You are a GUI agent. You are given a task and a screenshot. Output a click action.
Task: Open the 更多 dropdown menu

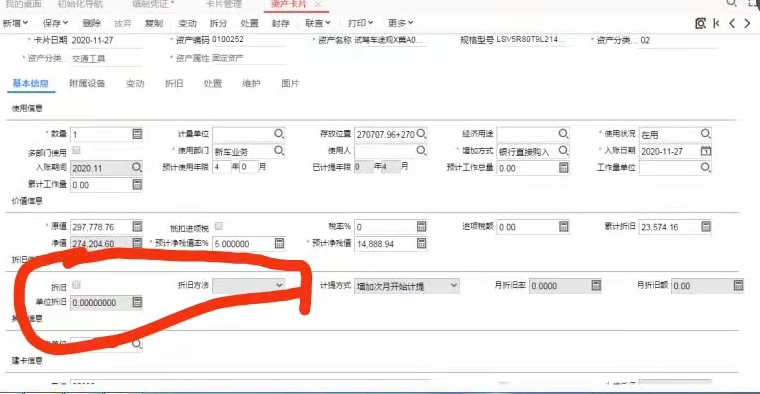pos(400,23)
